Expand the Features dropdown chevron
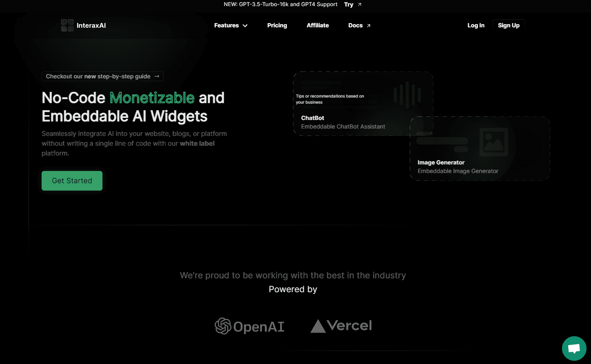Screen dimensions: 591x364 point(245,25)
